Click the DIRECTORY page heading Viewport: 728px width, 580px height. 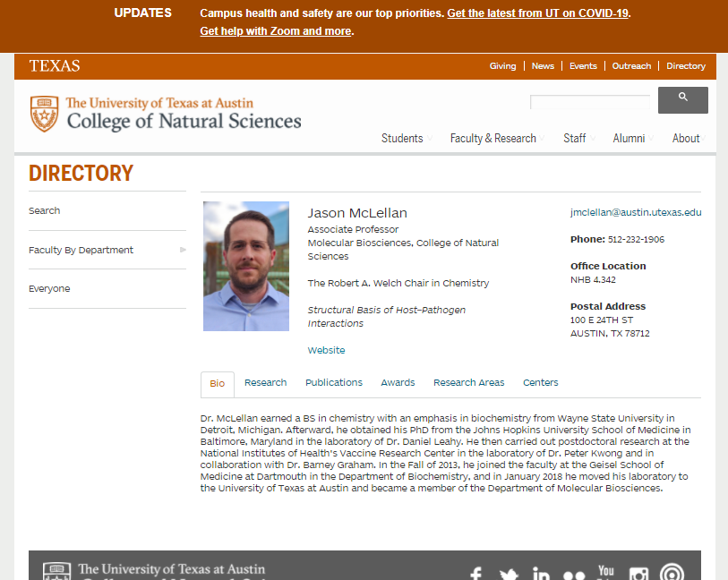[81, 173]
